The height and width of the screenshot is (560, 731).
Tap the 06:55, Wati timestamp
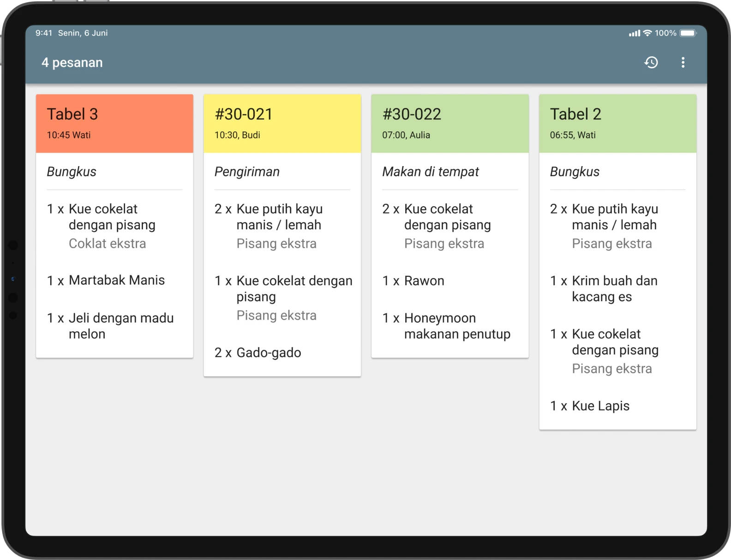[x=573, y=135]
